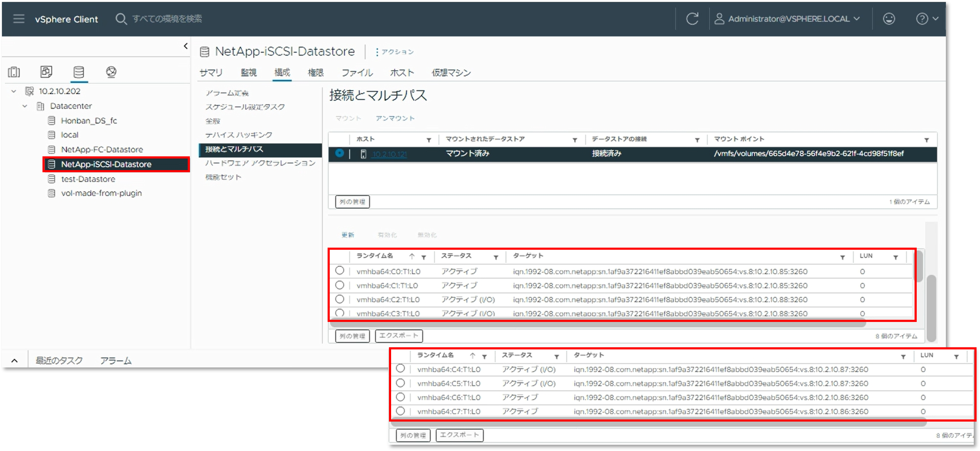The image size is (980, 451).
Task: Switch to Hosts and Clusters inventory icon
Action: click(14, 72)
